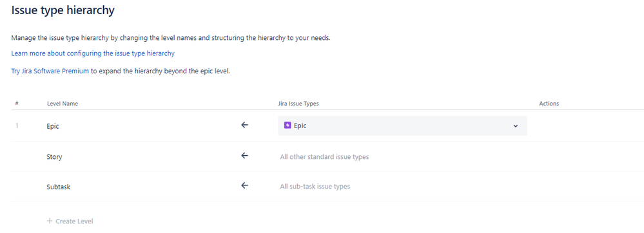The width and height of the screenshot is (644, 233).
Task: Click the Jira Issue Types column header
Action: 298,104
